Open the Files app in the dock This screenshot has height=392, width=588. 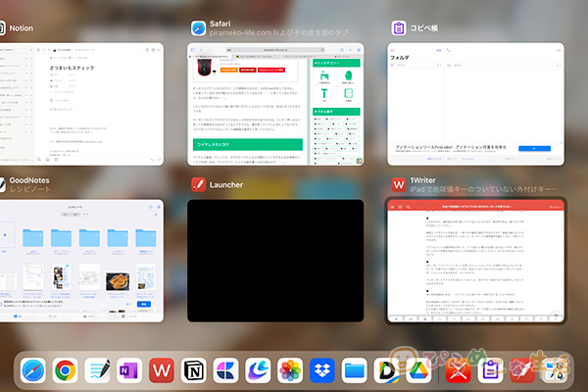pos(355,370)
